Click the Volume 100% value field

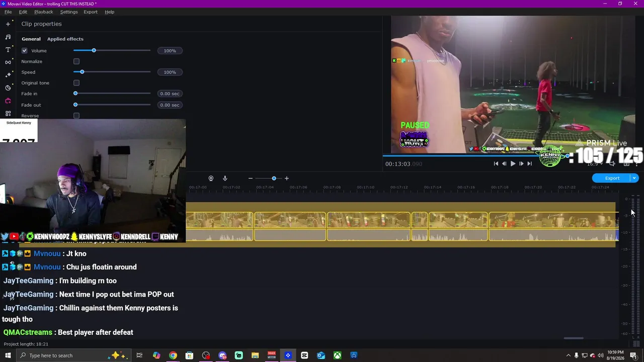click(x=170, y=51)
